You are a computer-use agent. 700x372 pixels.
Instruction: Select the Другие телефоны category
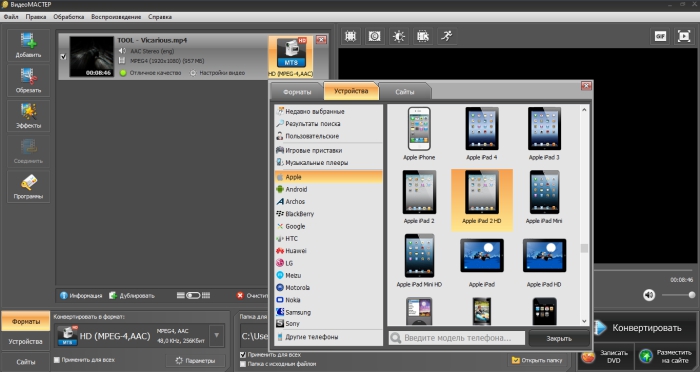coord(329,337)
